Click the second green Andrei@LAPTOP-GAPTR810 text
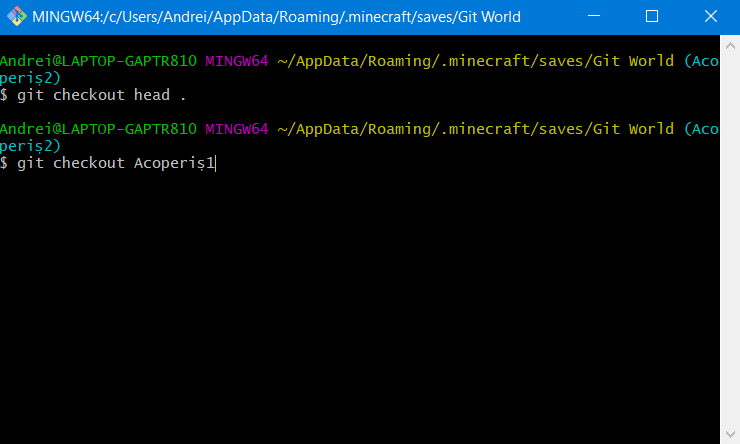 pyautogui.click(x=98, y=129)
